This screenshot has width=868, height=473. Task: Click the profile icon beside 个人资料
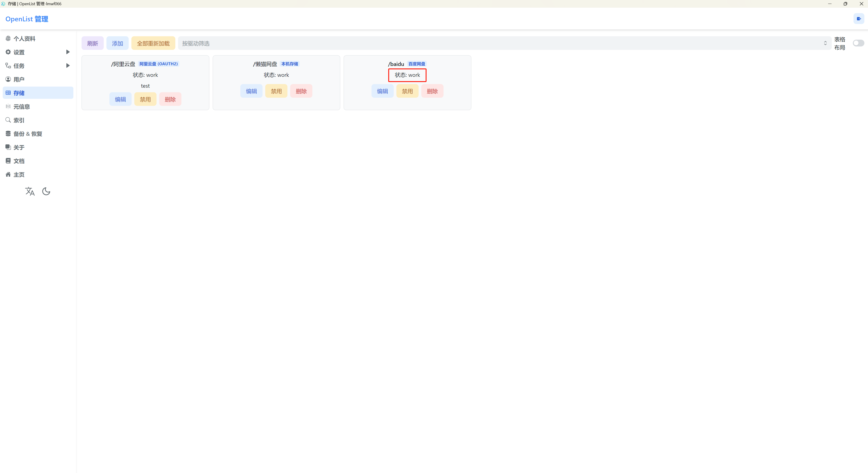8,39
